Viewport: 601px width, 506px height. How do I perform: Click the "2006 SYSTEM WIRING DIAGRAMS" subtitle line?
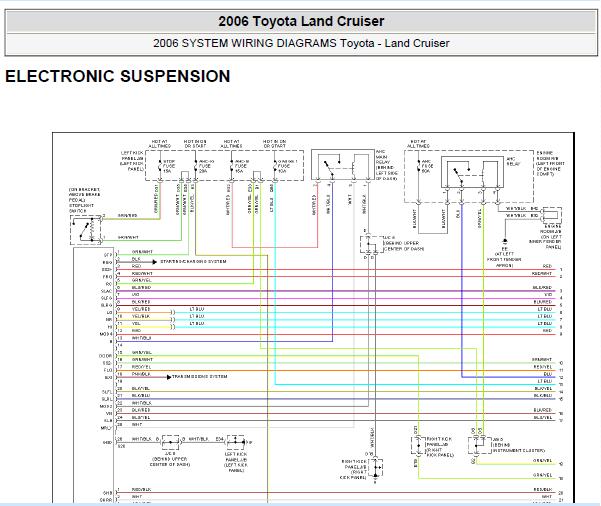coord(301,43)
